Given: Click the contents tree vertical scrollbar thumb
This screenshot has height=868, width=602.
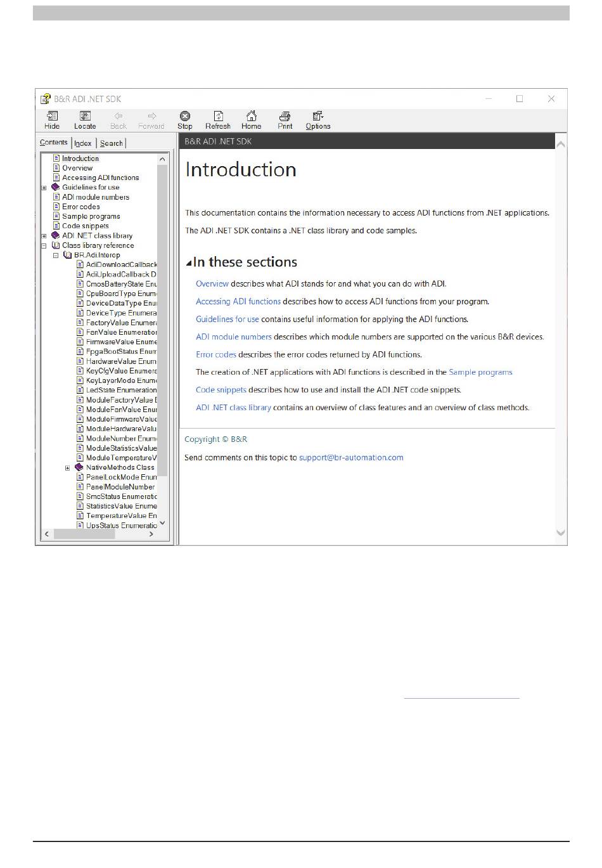Looking at the screenshot, I should 162,320.
